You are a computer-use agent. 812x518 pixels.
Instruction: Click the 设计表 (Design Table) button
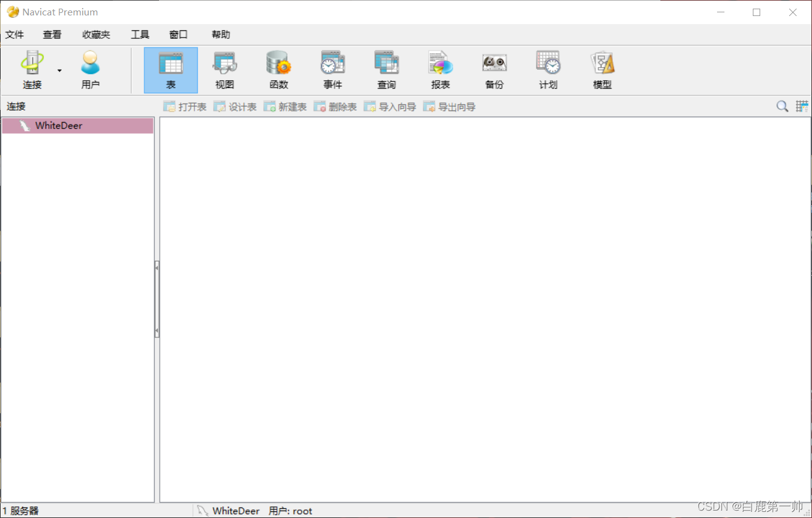(x=235, y=107)
